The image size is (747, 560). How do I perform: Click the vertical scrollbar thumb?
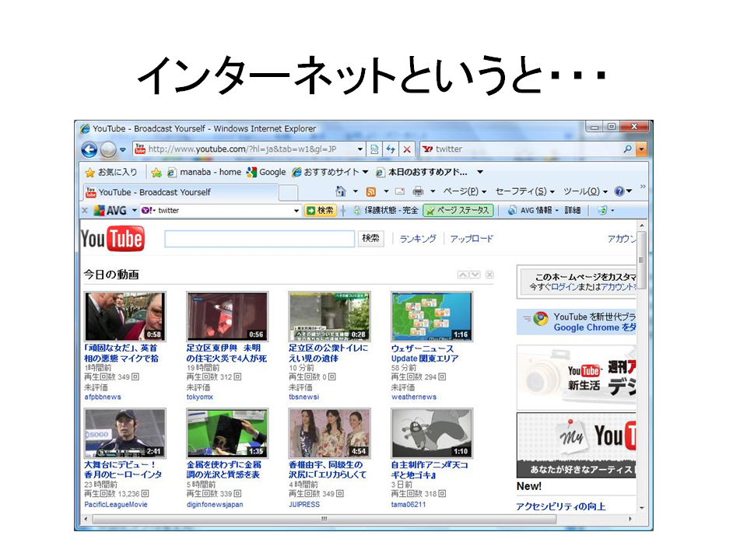[x=641, y=261]
